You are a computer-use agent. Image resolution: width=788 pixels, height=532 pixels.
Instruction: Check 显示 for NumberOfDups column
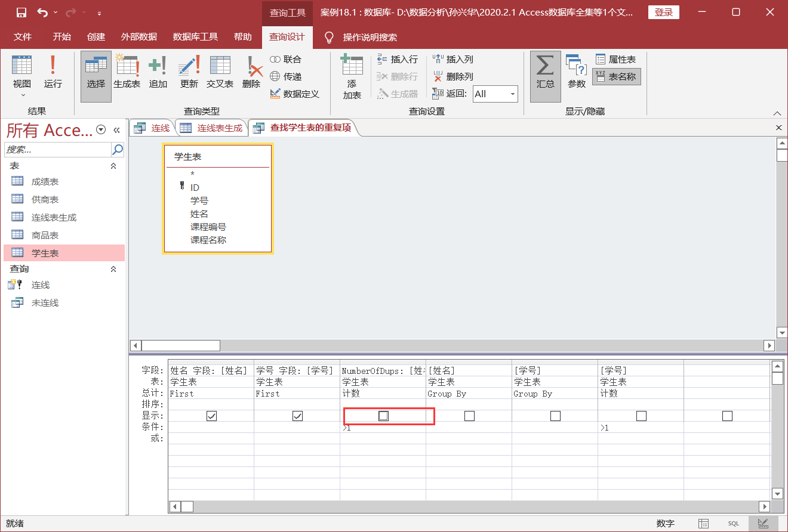(x=383, y=416)
